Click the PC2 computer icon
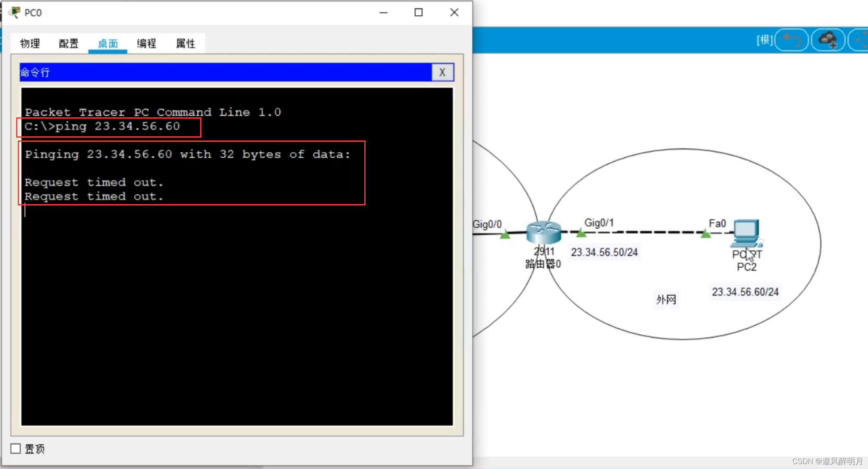This screenshot has width=868, height=469. pyautogui.click(x=746, y=233)
